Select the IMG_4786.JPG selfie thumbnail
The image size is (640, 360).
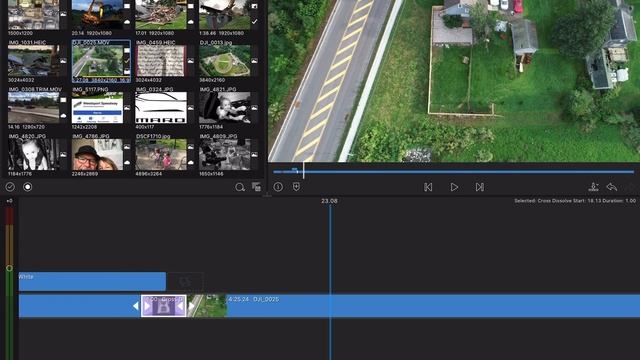[97, 155]
